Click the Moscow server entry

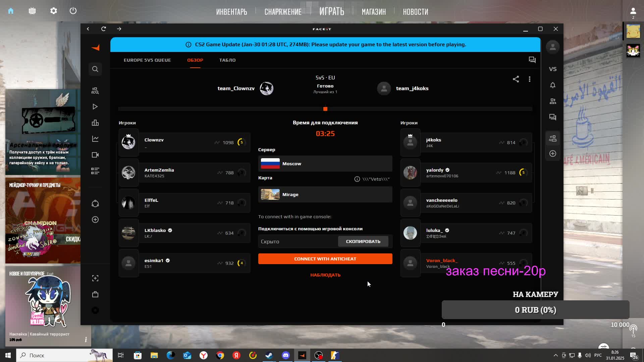click(325, 164)
